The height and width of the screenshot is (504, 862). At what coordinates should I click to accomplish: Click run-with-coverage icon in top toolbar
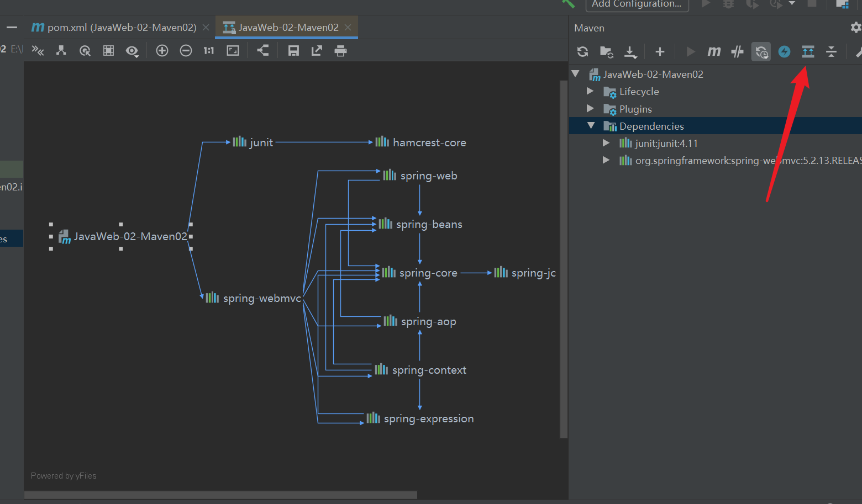(752, 4)
